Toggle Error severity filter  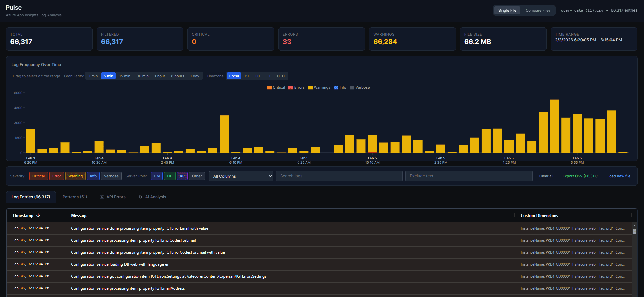57,176
